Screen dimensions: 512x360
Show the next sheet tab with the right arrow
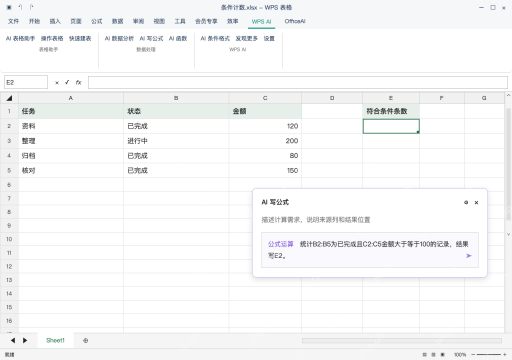(x=25, y=340)
